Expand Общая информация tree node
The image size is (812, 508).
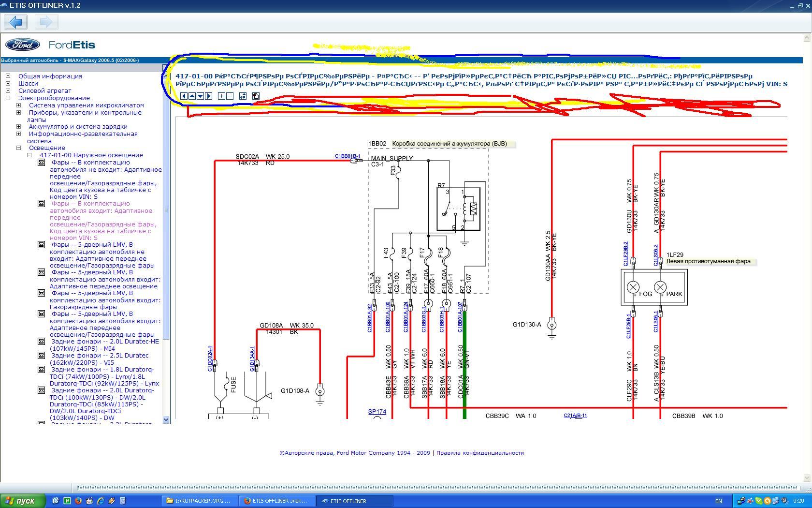click(8, 76)
